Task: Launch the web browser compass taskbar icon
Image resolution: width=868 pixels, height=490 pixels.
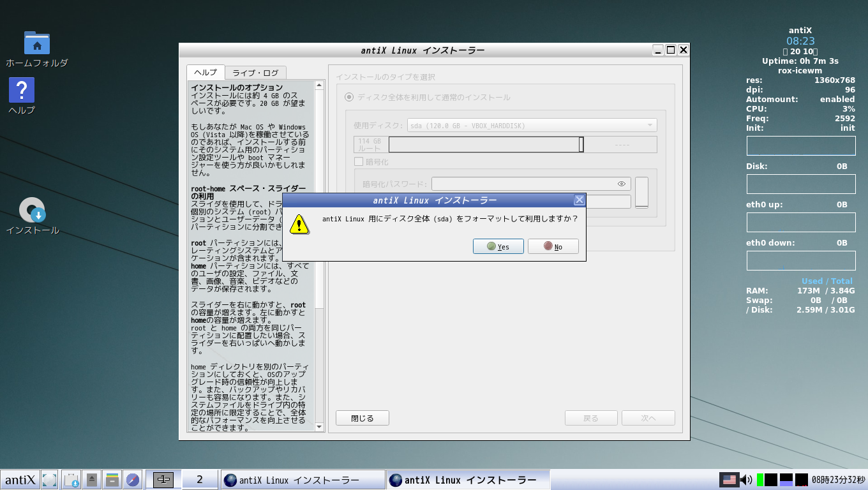Action: click(x=133, y=480)
